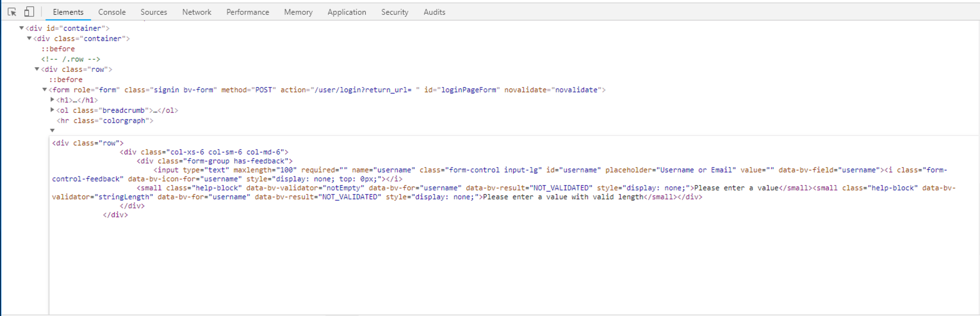This screenshot has width=980, height=316.
Task: Switch to the Console tab
Action: 112,12
